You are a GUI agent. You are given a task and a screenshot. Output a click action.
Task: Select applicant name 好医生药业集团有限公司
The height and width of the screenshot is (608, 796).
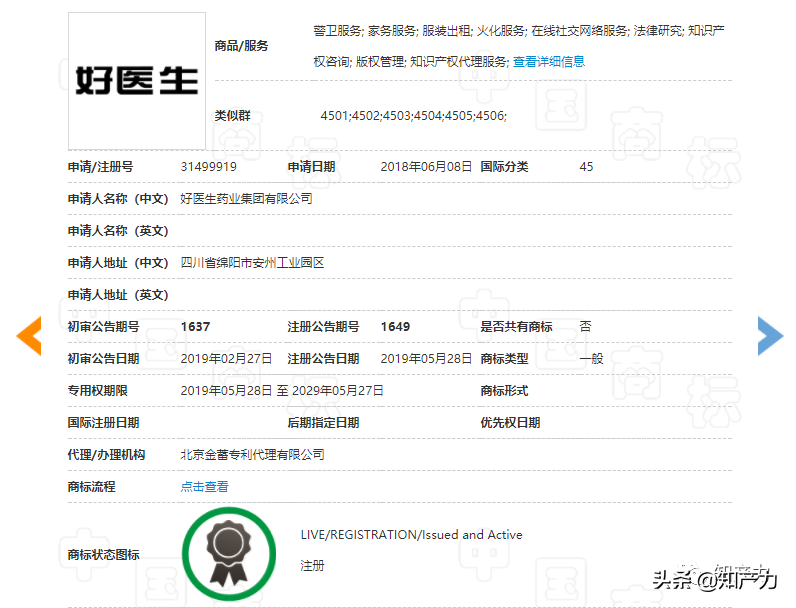(246, 198)
